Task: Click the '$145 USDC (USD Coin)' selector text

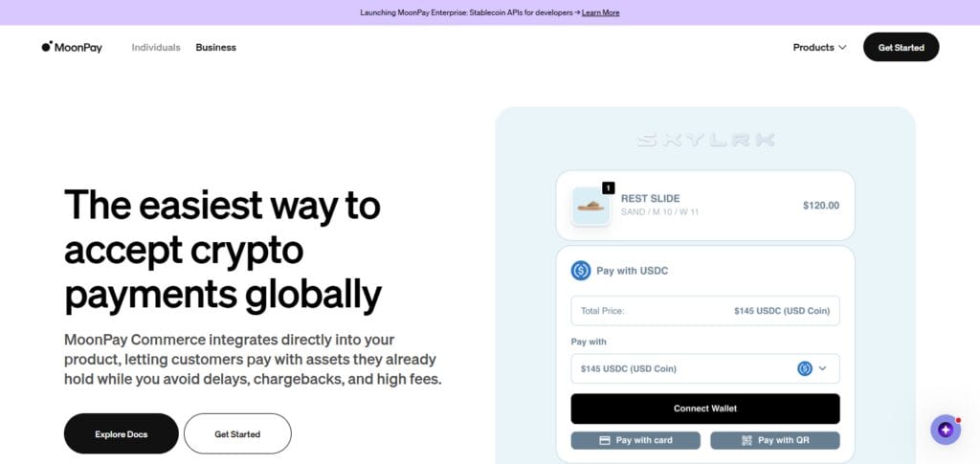Action: coord(628,368)
